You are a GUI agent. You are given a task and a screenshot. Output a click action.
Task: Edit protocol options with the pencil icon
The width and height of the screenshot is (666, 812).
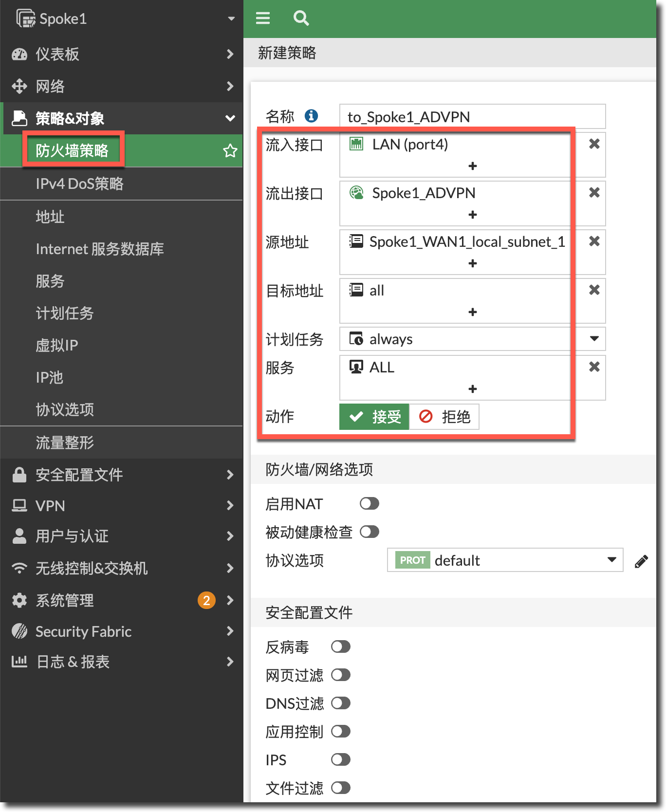tap(641, 561)
